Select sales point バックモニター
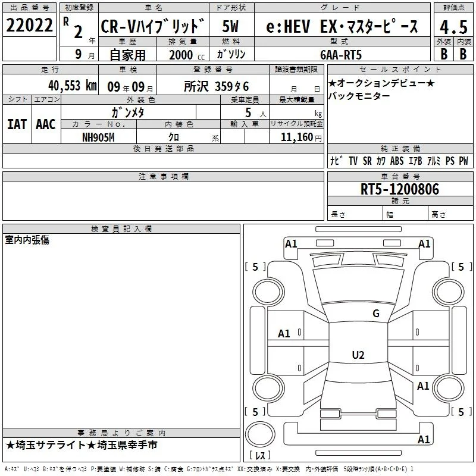This screenshot has height=476, width=476. coord(359,96)
